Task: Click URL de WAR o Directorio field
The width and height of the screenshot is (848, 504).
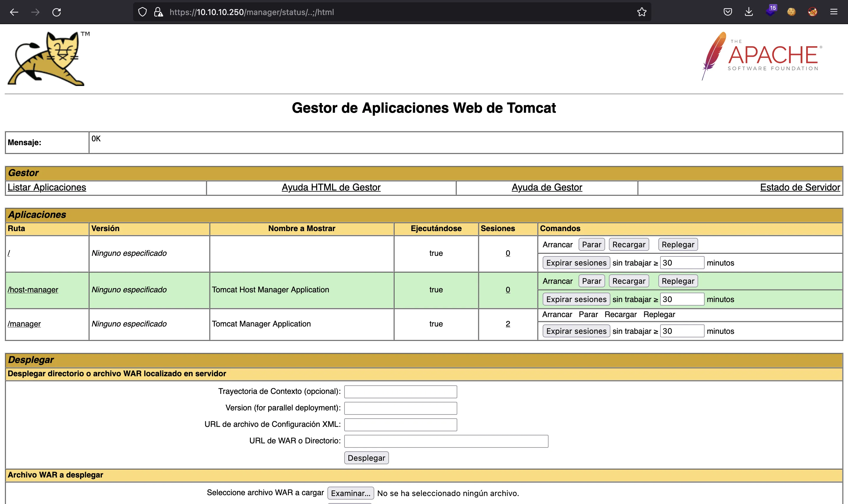Action: [x=446, y=441]
